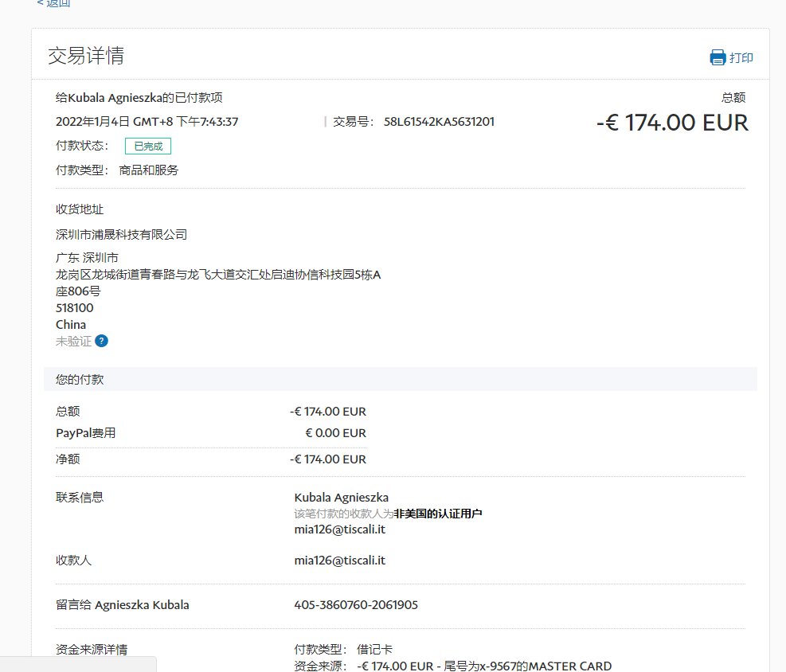This screenshot has height=672, width=786.
Task: Click the 您的付款 section header
Action: tap(80, 380)
